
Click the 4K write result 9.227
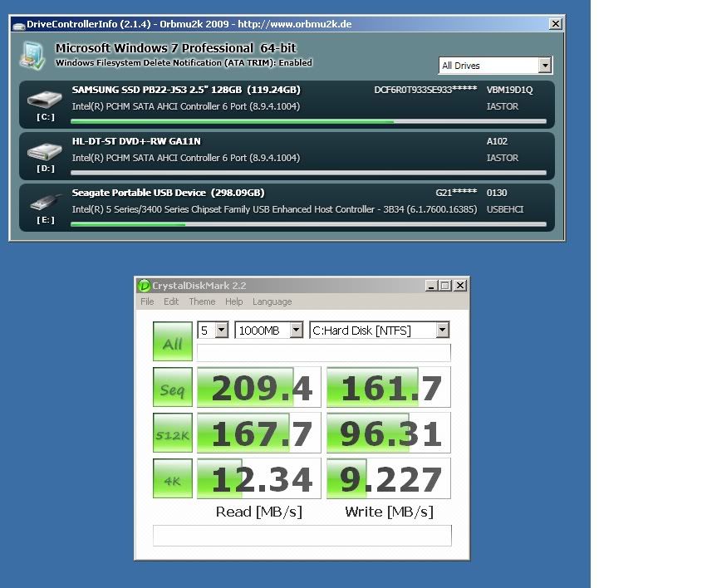[389, 479]
